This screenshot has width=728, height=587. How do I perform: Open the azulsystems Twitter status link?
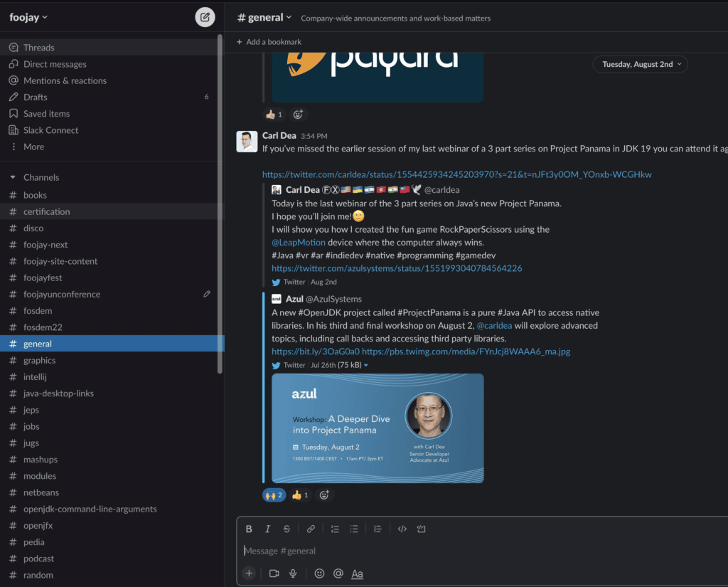(x=397, y=268)
